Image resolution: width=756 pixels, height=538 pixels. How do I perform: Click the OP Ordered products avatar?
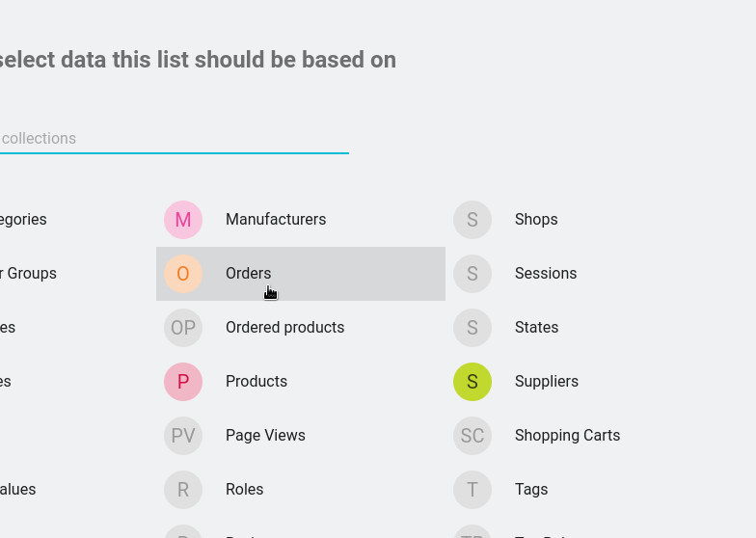(x=183, y=328)
